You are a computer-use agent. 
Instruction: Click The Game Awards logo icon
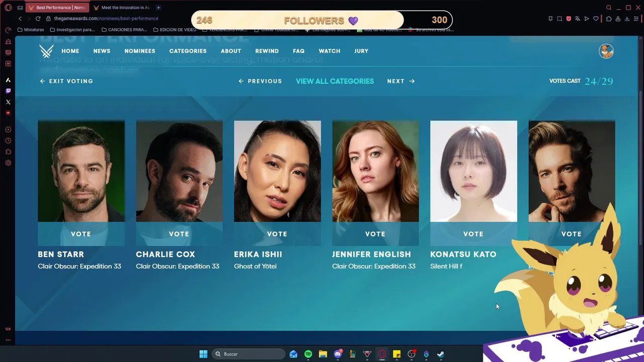point(46,51)
